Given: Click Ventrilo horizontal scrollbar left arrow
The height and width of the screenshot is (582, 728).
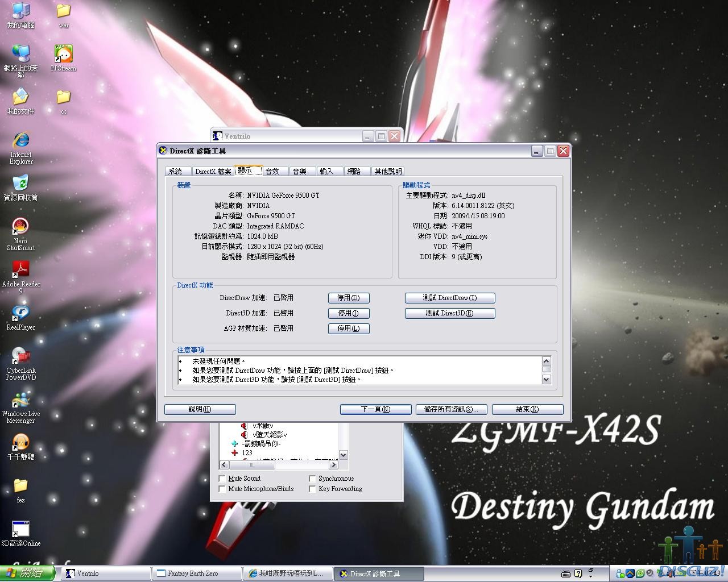Looking at the screenshot, I should tap(224, 464).
